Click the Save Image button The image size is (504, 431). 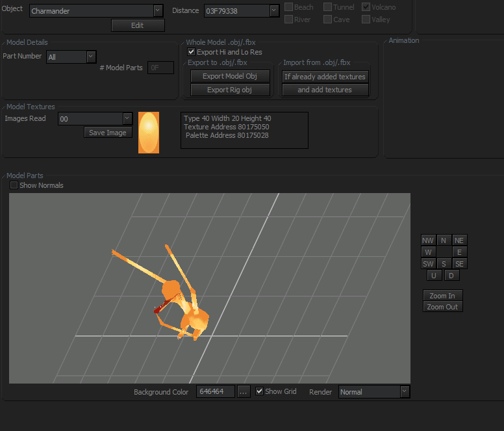pyautogui.click(x=108, y=133)
